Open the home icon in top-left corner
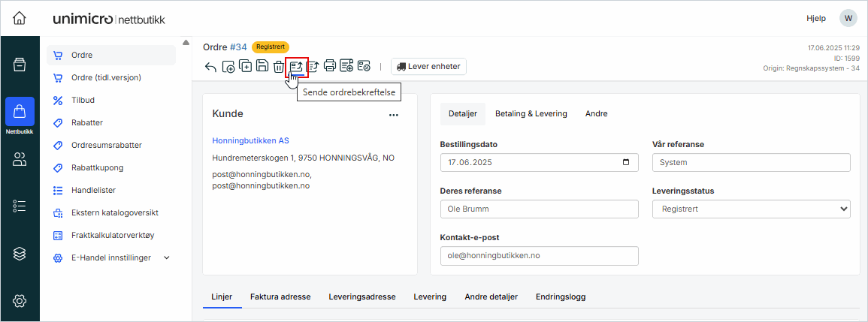Screen dimensions: 868x322 click(20, 17)
